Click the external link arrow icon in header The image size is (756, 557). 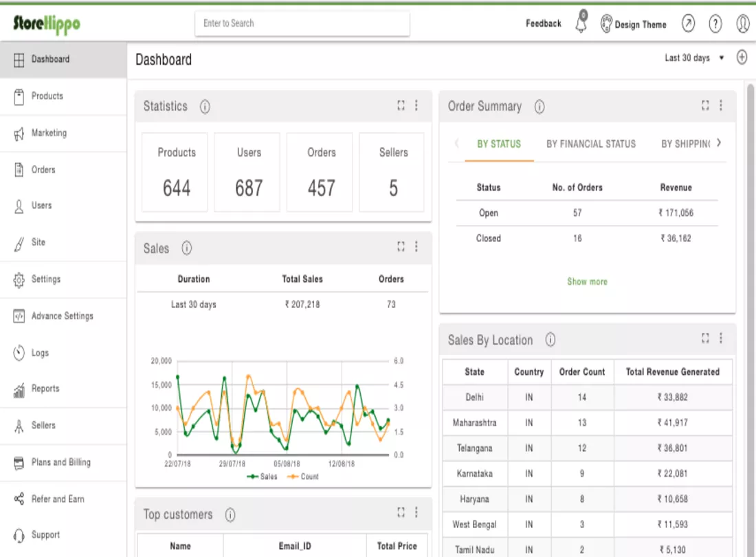click(x=688, y=23)
